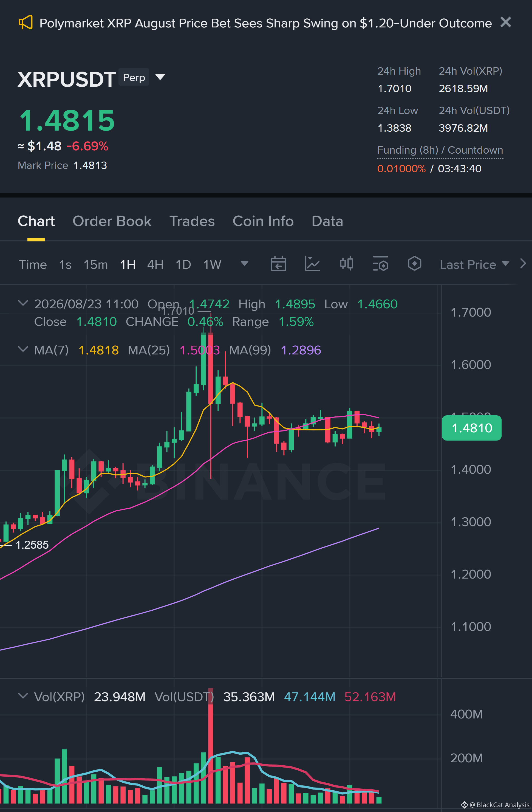Select the MA(25) 1.5003 indicator label
The width and height of the screenshot is (532, 812).
[x=174, y=350]
